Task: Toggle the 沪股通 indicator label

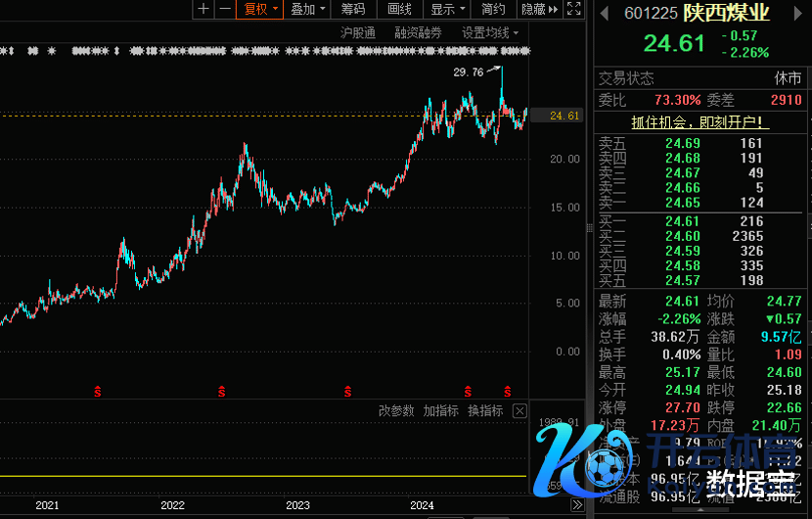Action: [x=358, y=32]
